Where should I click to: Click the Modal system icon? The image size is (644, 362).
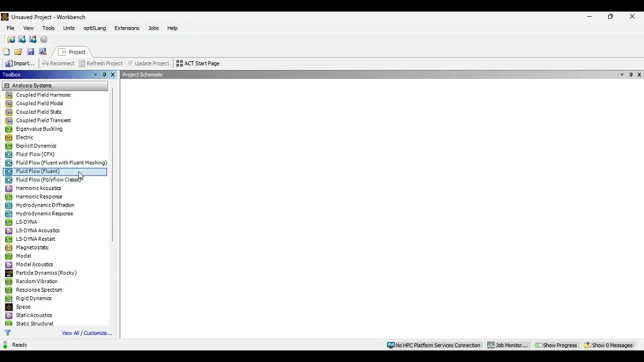point(9,256)
